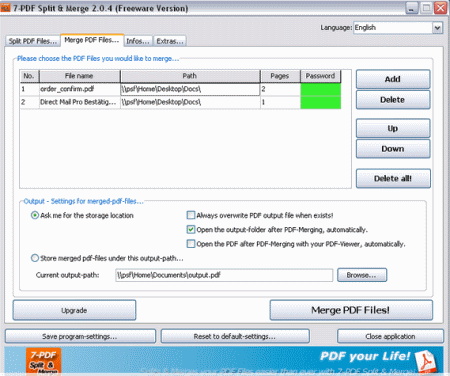Select 'Store merged pdf-files under this output-path'
Screen dimensions: 450x376
click(35, 258)
